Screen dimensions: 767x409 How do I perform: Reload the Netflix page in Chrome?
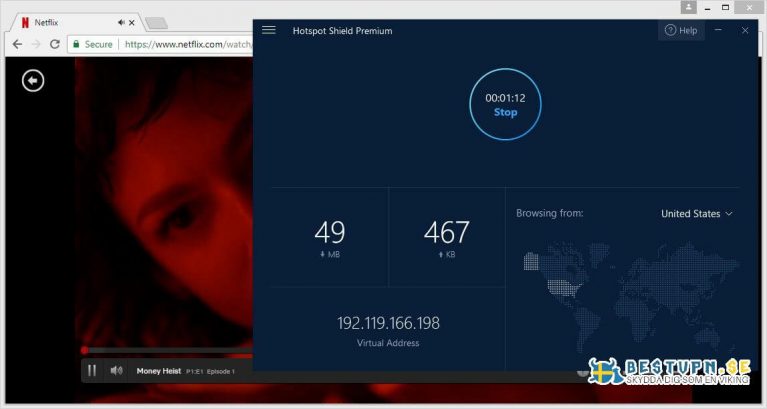[55, 44]
